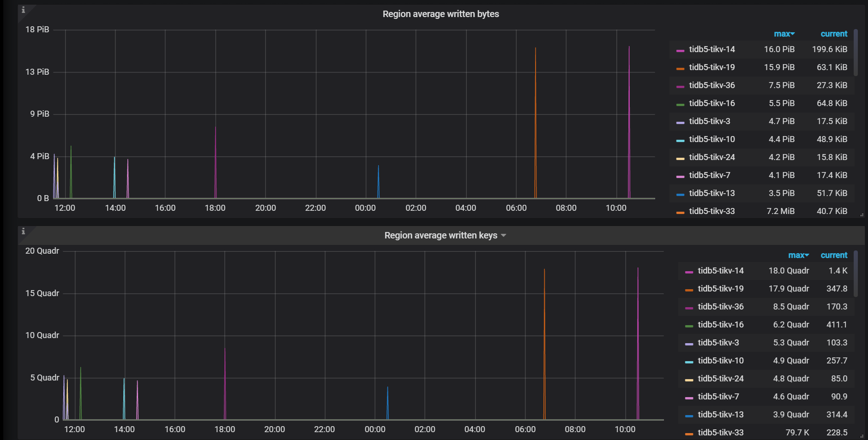The height and width of the screenshot is (440, 868).
Task: Click orange tikv-19 spike in keys chart
Action: [x=544, y=344]
